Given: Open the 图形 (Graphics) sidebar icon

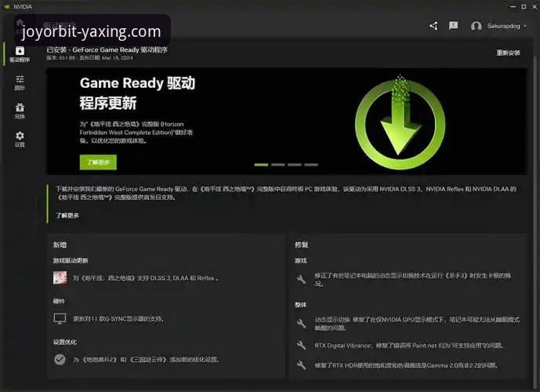Looking at the screenshot, I should pyautogui.click(x=20, y=82).
